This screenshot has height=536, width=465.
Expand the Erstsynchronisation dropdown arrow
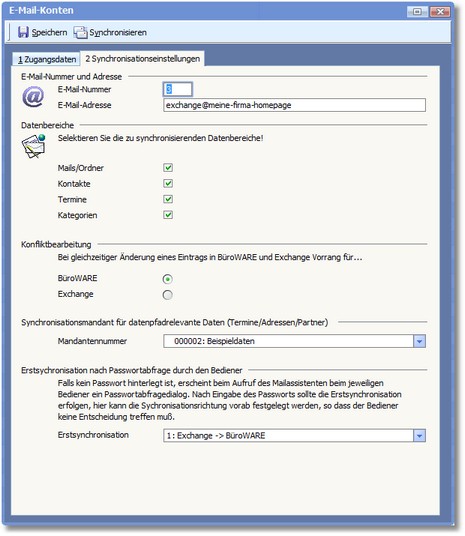click(x=420, y=436)
